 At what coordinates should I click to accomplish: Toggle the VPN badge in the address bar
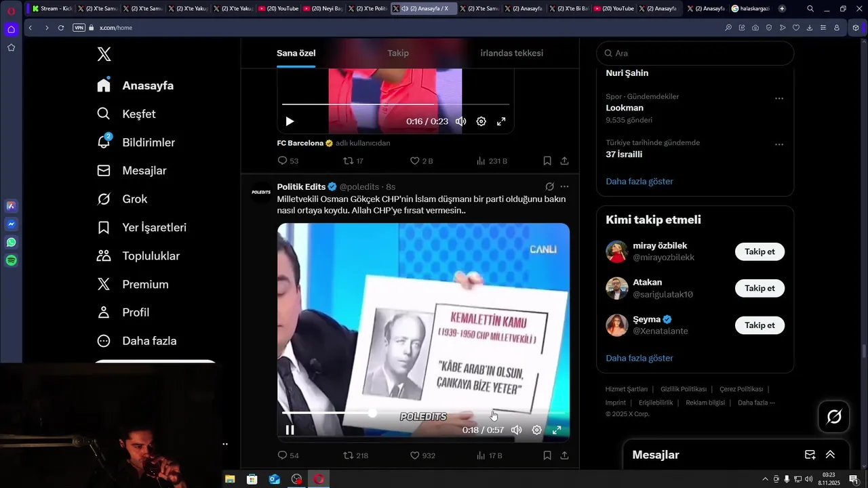point(79,28)
